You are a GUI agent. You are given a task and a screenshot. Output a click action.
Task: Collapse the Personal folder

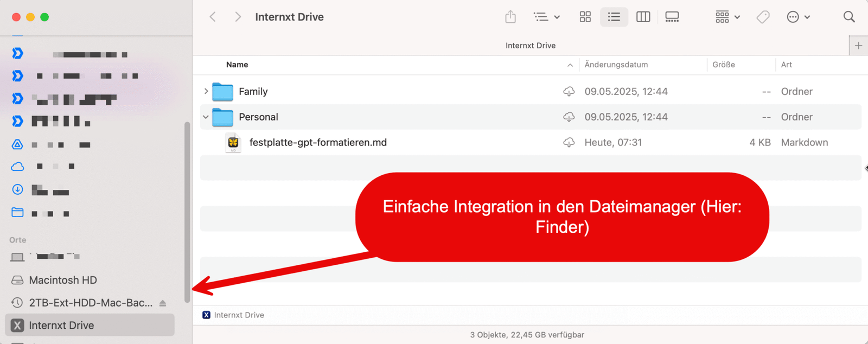[x=206, y=117]
